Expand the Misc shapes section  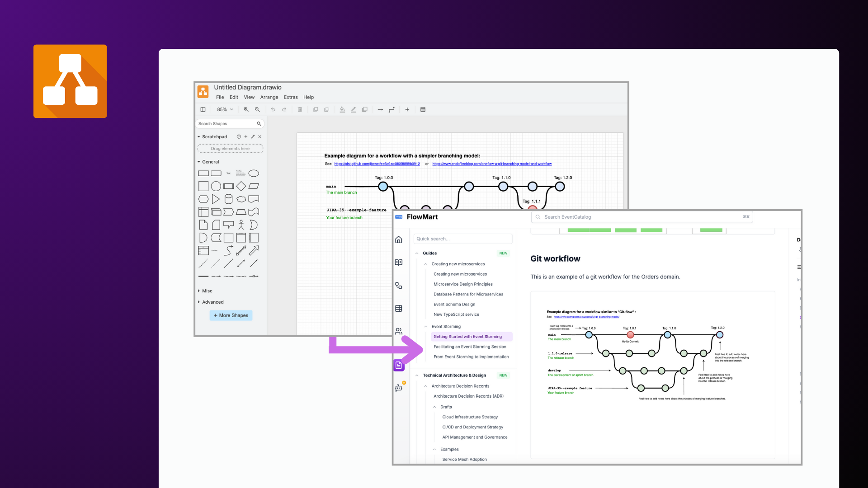click(x=199, y=291)
